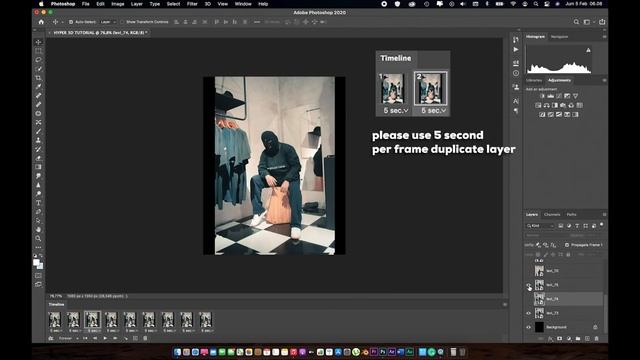Viewport: 640px width, 360px height.
Task: Toggle visibility of layer test_73
Action: point(529,313)
